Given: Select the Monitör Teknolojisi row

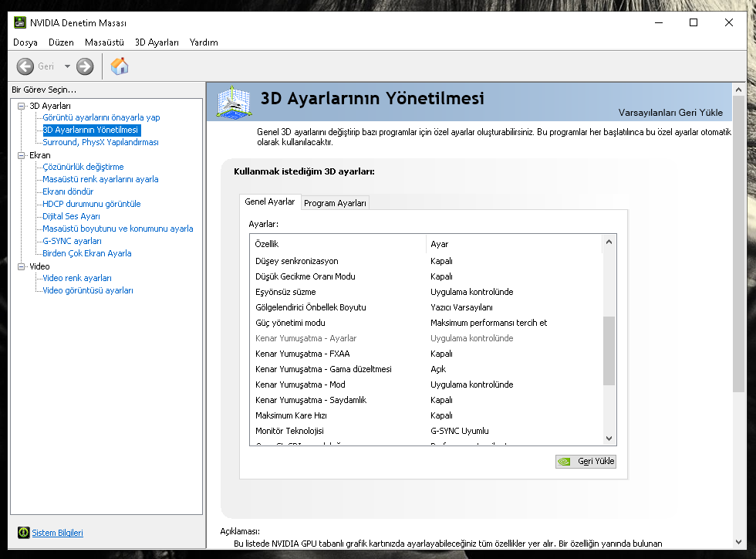Looking at the screenshot, I should tap(426, 431).
